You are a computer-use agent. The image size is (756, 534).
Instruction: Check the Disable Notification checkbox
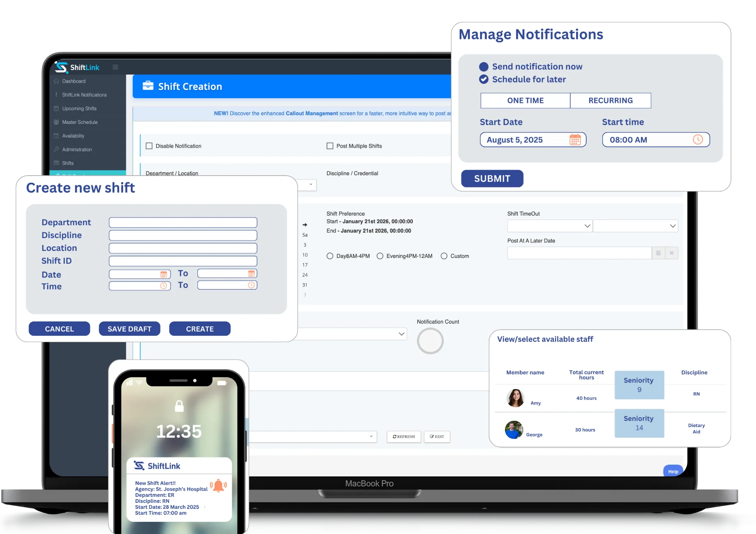click(x=149, y=146)
